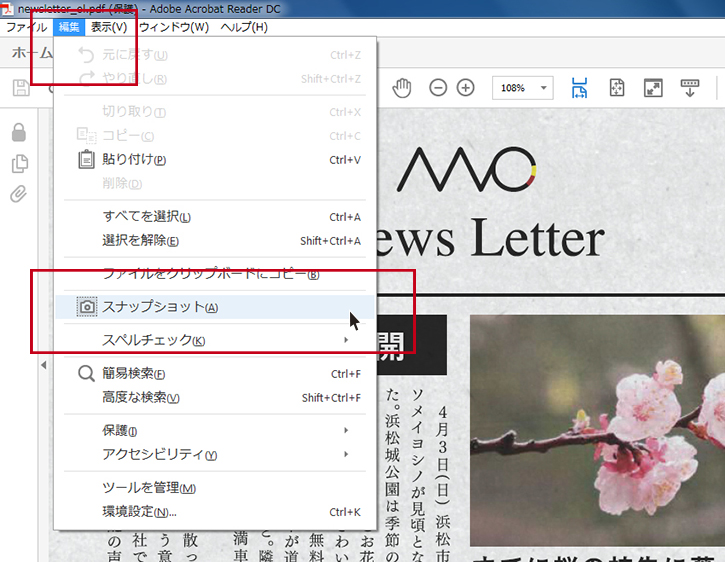Screen dimensions: 725x562
Task: Enable fit to width scrolling mode
Action: pos(579,88)
